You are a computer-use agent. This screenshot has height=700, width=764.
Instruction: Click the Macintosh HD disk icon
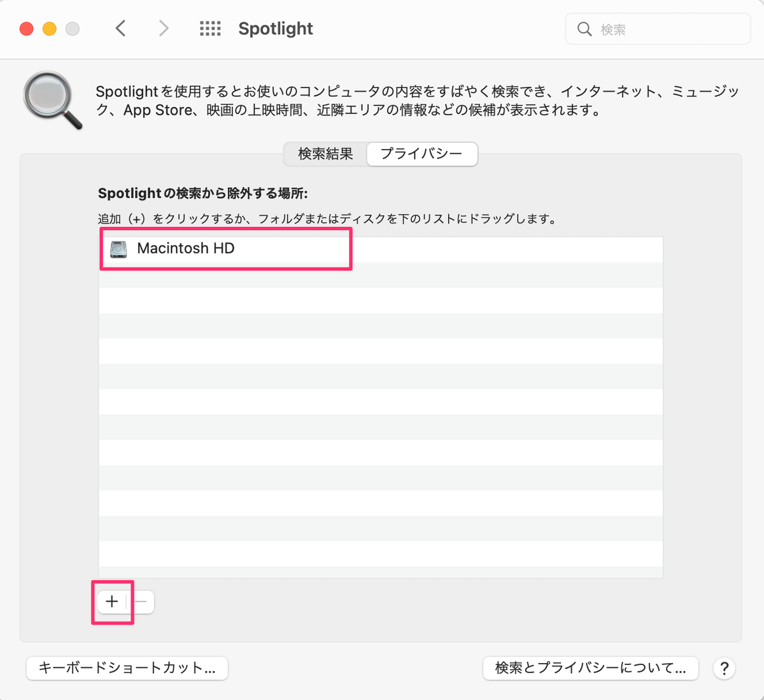point(118,249)
